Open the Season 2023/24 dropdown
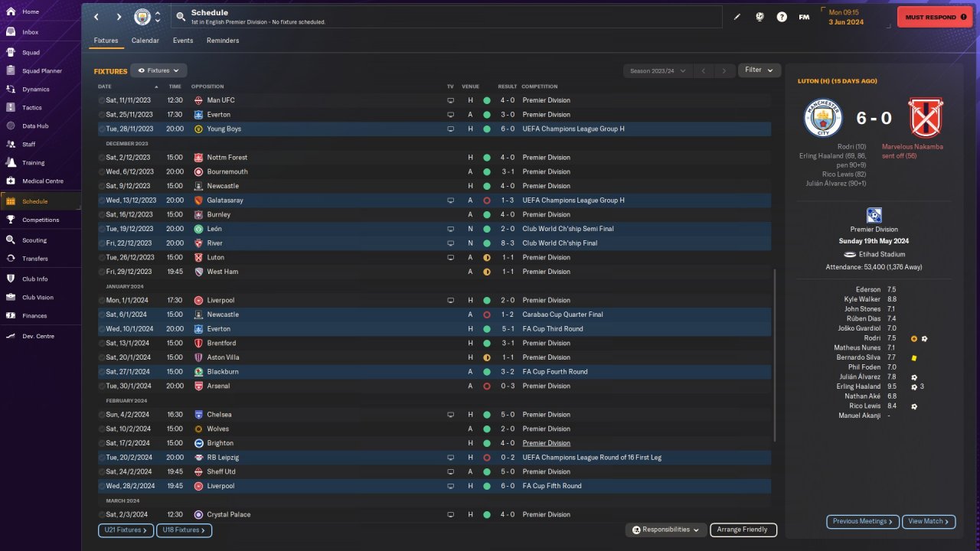 coord(657,70)
